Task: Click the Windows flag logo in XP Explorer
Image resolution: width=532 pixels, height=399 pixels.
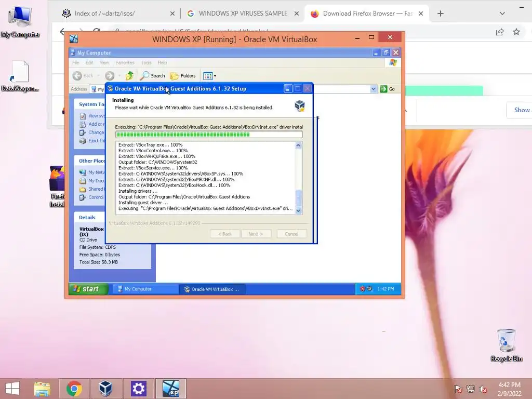Action: pos(393,62)
